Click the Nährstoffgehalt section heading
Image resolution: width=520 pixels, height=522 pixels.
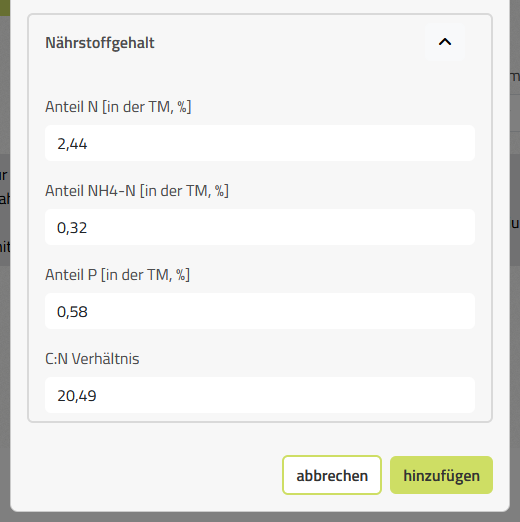100,43
